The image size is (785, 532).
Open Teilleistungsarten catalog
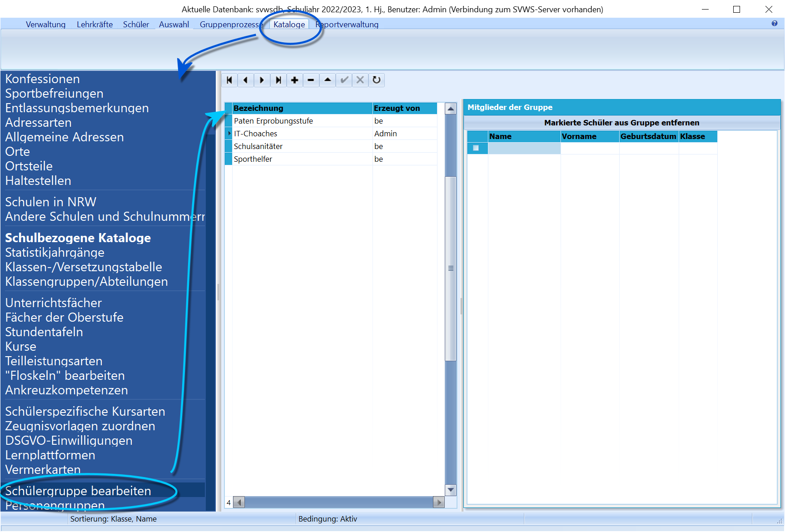[x=54, y=361]
